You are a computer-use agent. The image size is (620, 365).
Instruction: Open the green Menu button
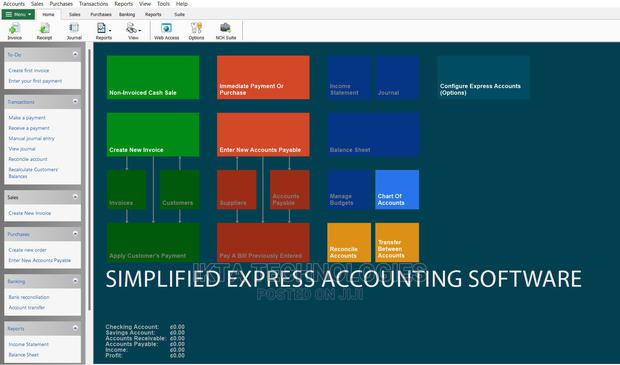[18, 14]
